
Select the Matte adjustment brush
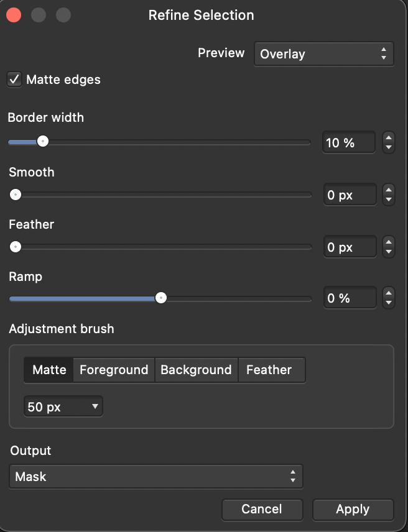[49, 370]
